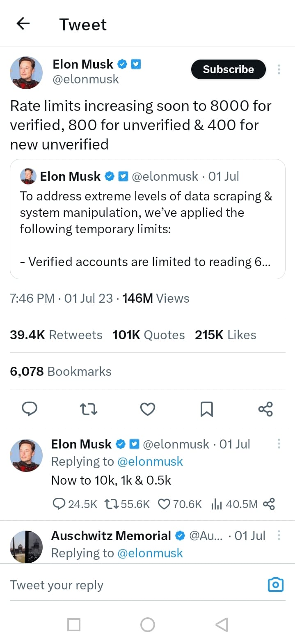
Task: Open more options on Elon's reply
Action: tap(279, 444)
